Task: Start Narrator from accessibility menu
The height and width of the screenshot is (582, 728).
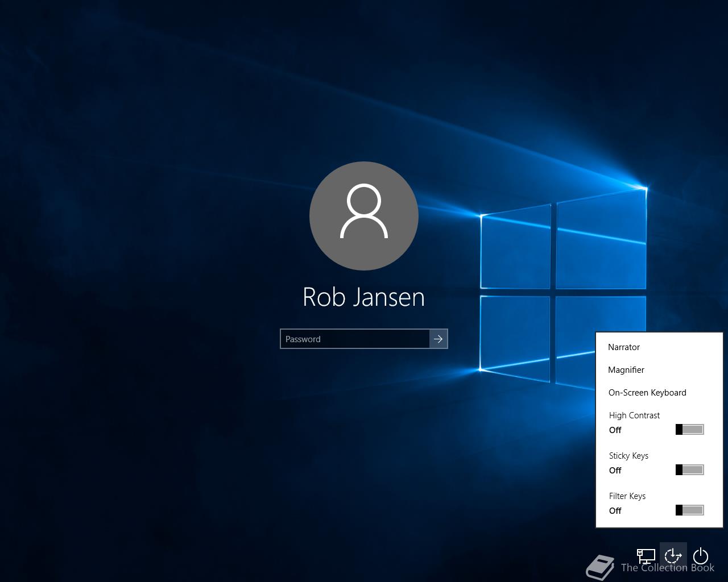Action: 624,347
